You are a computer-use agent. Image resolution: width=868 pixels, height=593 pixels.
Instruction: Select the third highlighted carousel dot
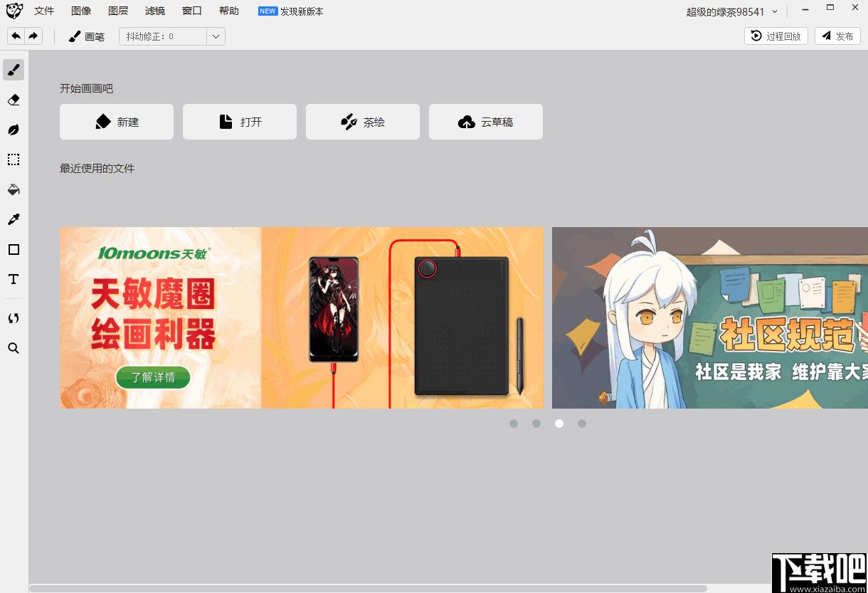click(x=559, y=424)
